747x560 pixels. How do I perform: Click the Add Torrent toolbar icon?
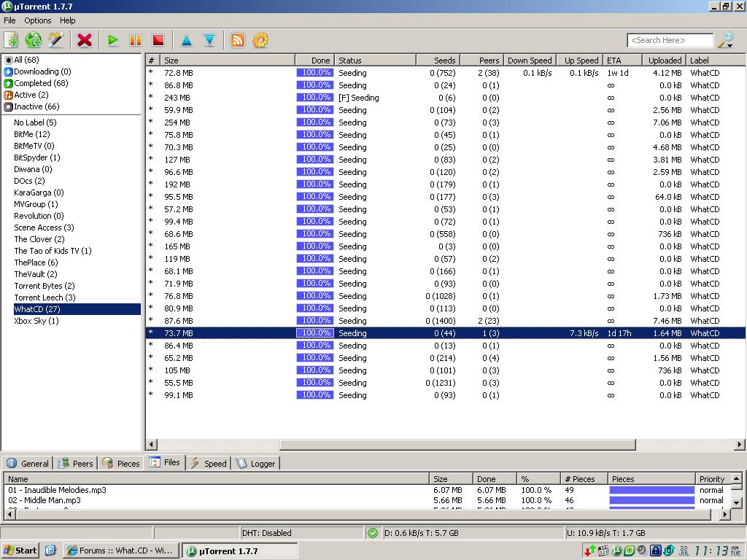(11, 41)
